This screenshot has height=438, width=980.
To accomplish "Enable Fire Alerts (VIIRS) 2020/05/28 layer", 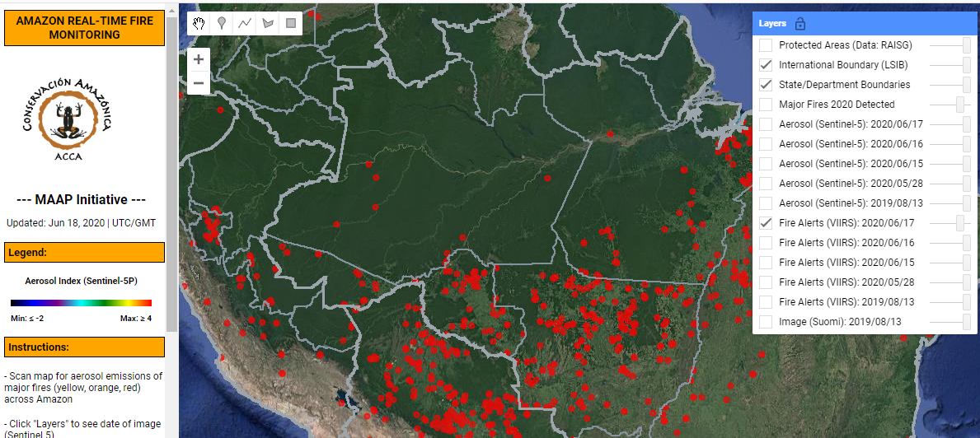I will (766, 282).
